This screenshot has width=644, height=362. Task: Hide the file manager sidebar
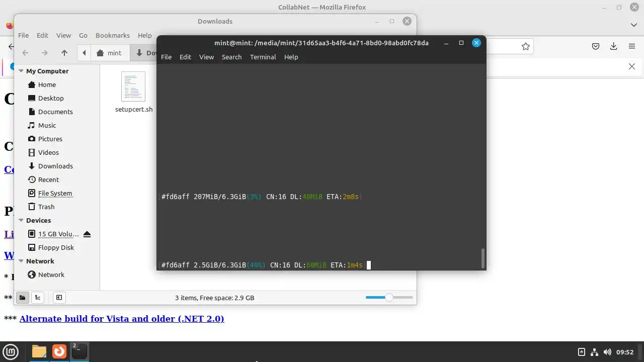[x=59, y=298]
